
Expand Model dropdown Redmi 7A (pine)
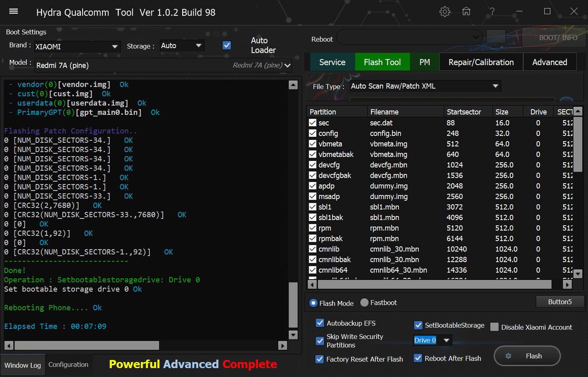click(163, 65)
